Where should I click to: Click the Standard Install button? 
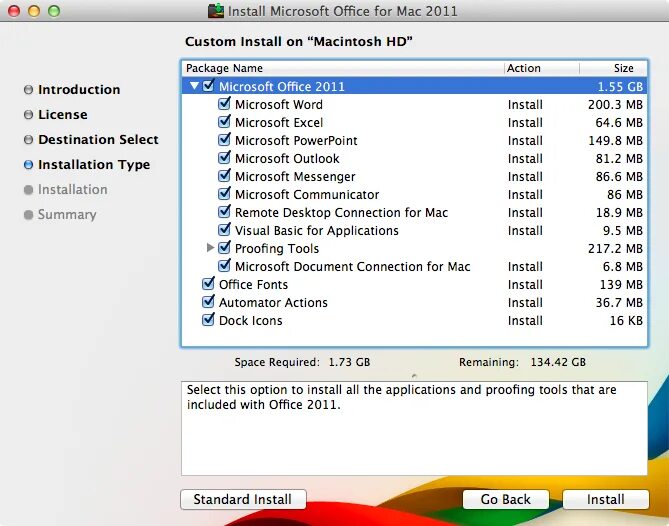(x=243, y=499)
